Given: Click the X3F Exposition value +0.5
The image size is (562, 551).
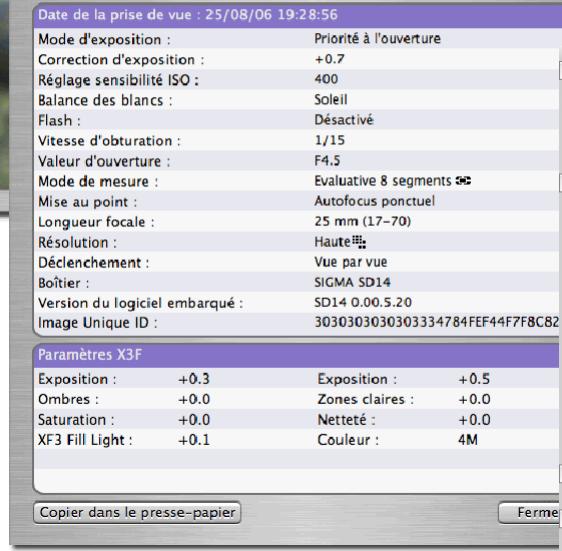Looking at the screenshot, I should (x=474, y=379).
